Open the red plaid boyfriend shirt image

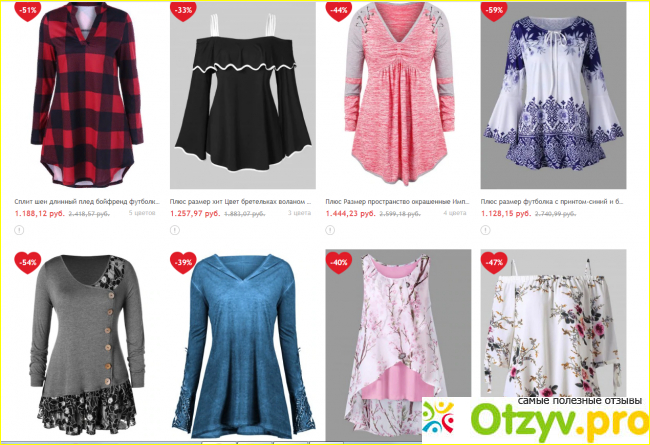87,95
